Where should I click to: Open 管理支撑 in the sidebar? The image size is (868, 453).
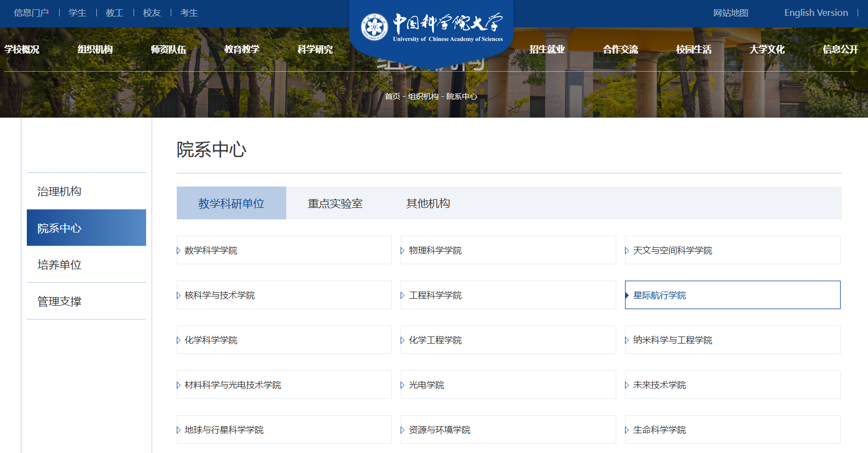coord(59,301)
